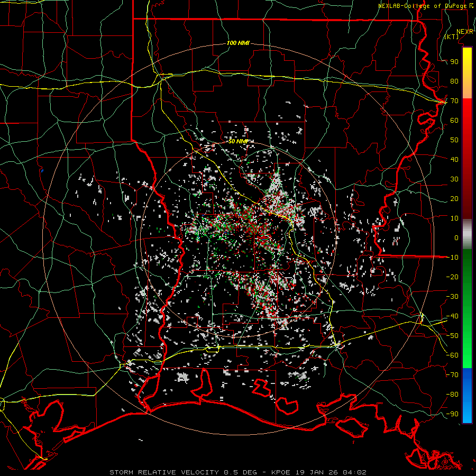Click the 90 value on the velocity scale
The image size is (476, 476).
click(454, 62)
